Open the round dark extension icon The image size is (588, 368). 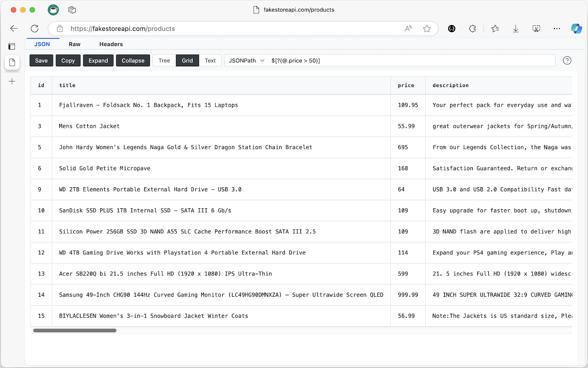point(452,29)
